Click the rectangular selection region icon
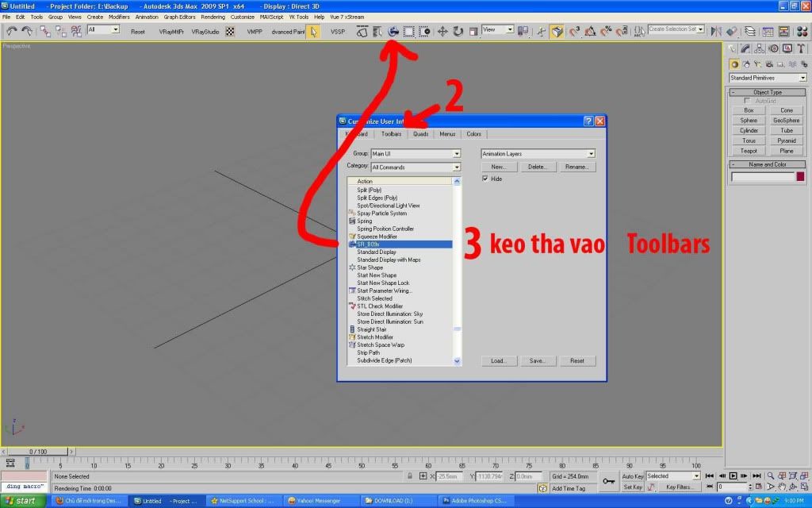812x508 pixels. coord(409,32)
